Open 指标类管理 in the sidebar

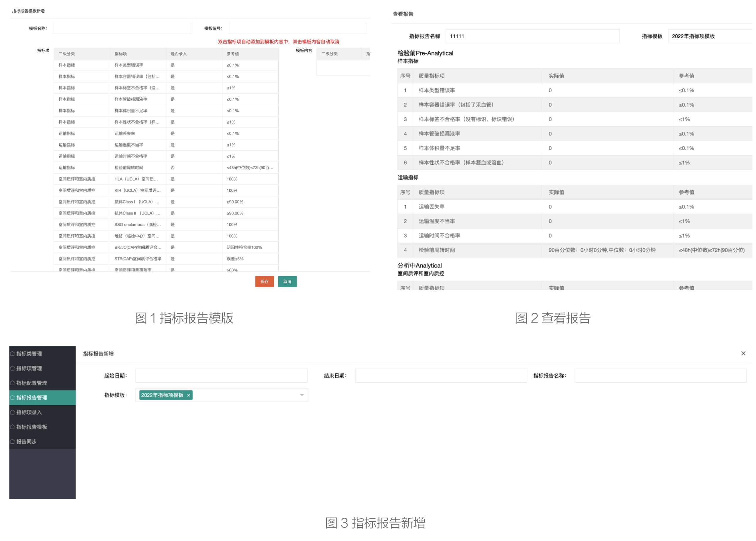tap(42, 353)
